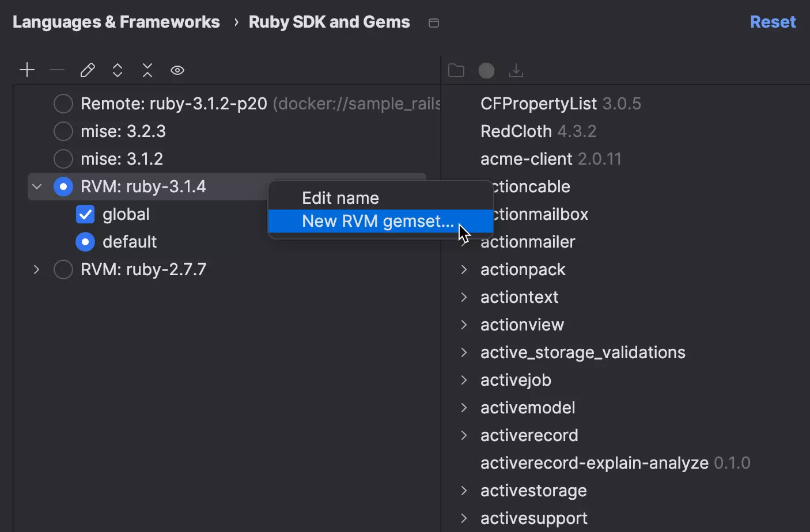Toggle the eye show paths icon
This screenshot has height=532, width=810.
[177, 70]
